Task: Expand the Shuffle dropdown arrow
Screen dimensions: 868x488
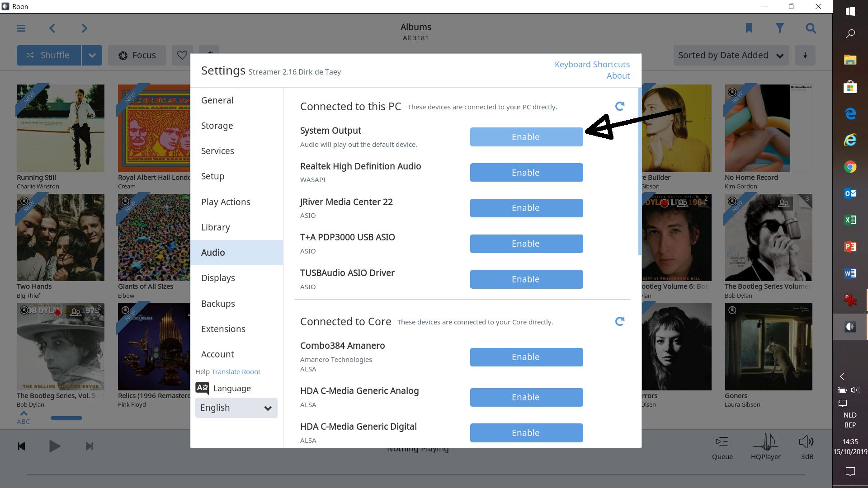Action: tap(92, 55)
